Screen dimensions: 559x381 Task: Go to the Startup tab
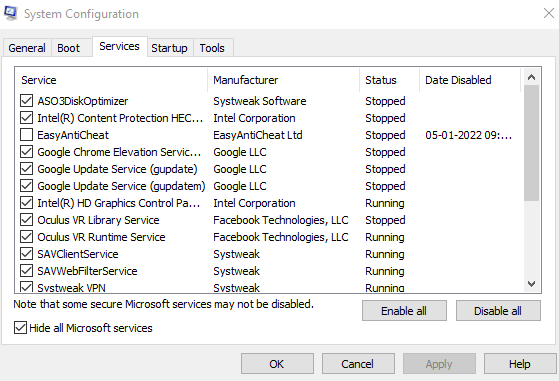[x=169, y=48]
